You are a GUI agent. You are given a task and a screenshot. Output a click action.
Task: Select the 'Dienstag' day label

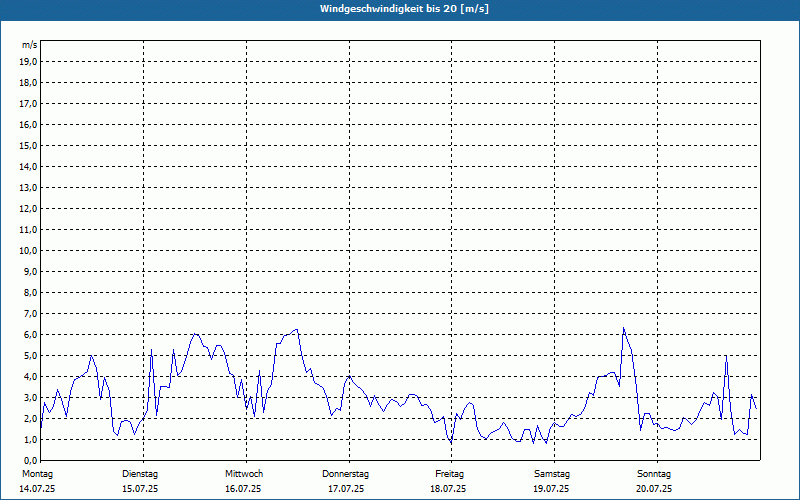click(140, 474)
